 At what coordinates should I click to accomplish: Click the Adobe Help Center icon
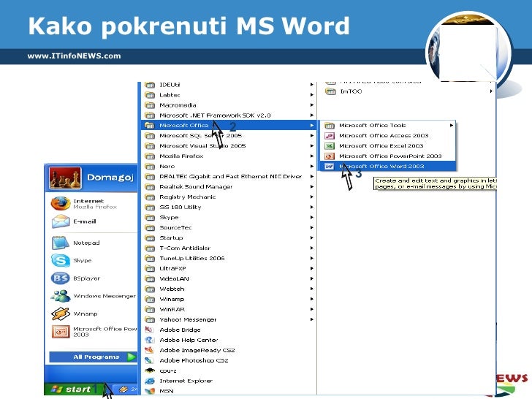[149, 340]
